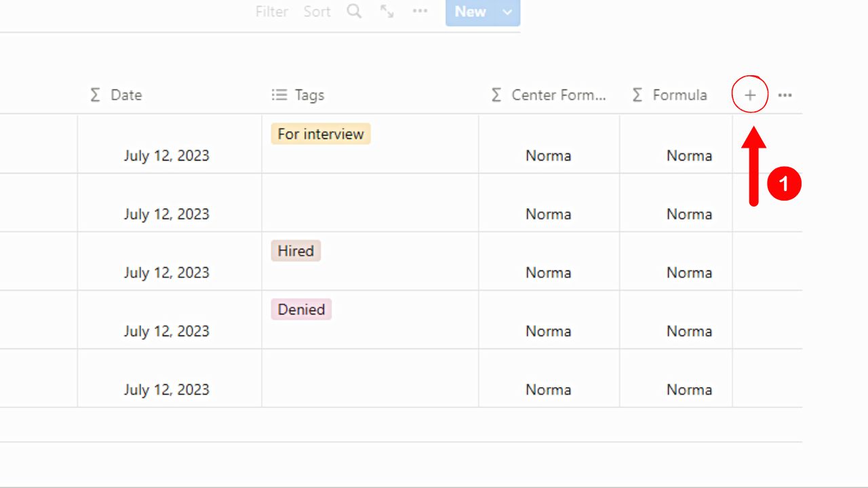The image size is (868, 488).
Task: Open the Filter menu
Action: point(271,11)
